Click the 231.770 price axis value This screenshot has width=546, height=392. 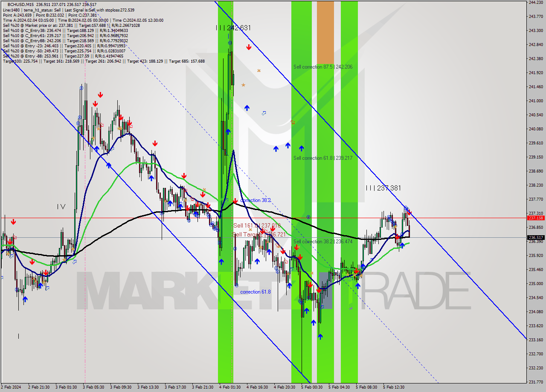(535, 382)
